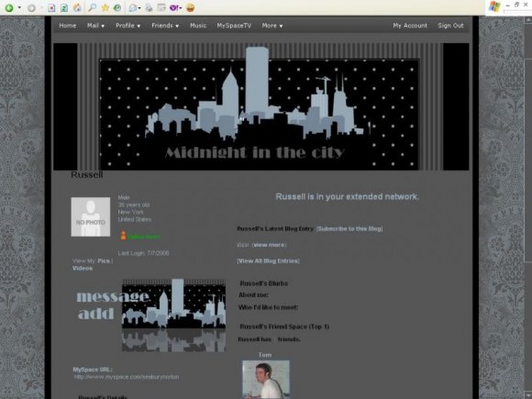
Task: Expand the More menu
Action: tap(272, 26)
